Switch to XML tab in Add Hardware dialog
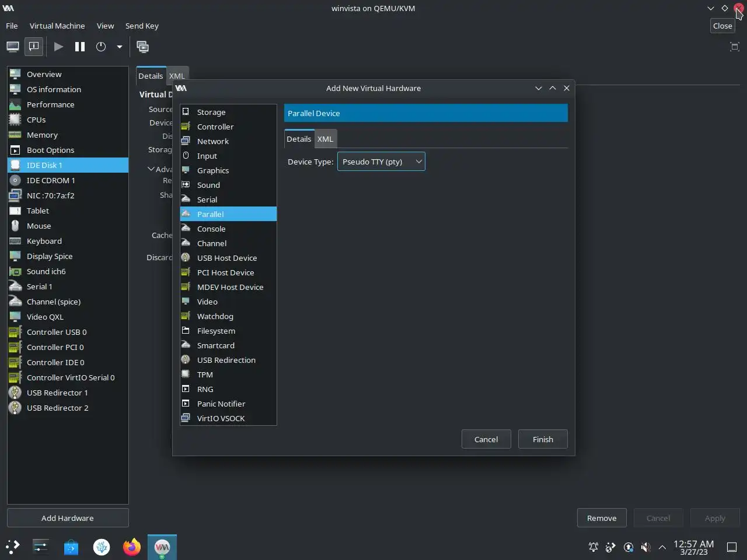The width and height of the screenshot is (747, 560). [325, 139]
